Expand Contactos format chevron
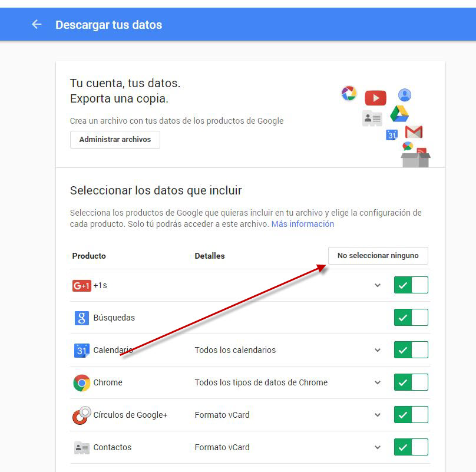This screenshot has width=476, height=472. coord(378,447)
